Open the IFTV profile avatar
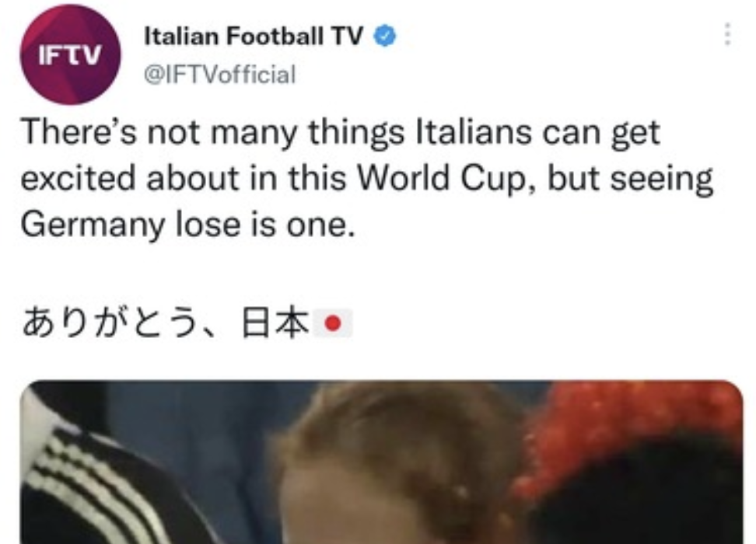 [71, 54]
